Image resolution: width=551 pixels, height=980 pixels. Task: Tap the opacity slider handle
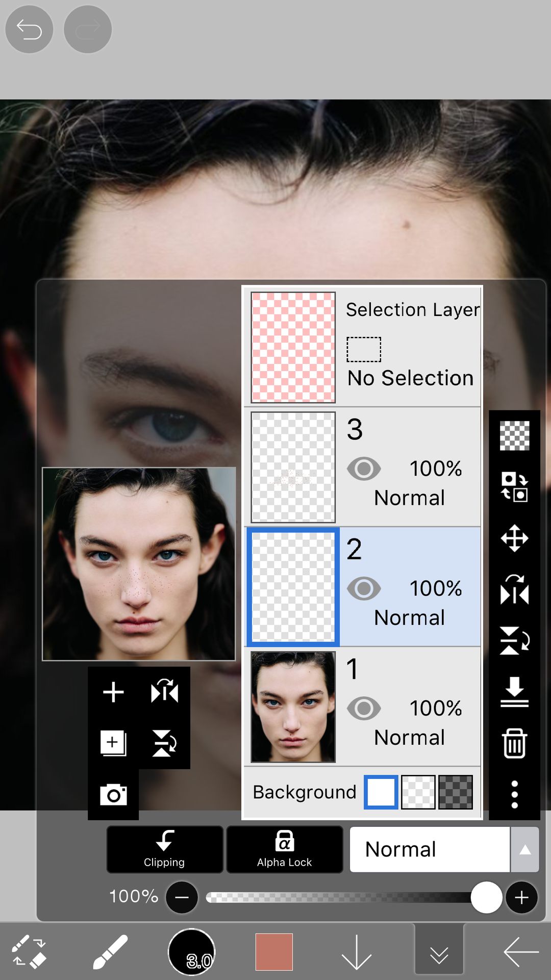click(487, 897)
